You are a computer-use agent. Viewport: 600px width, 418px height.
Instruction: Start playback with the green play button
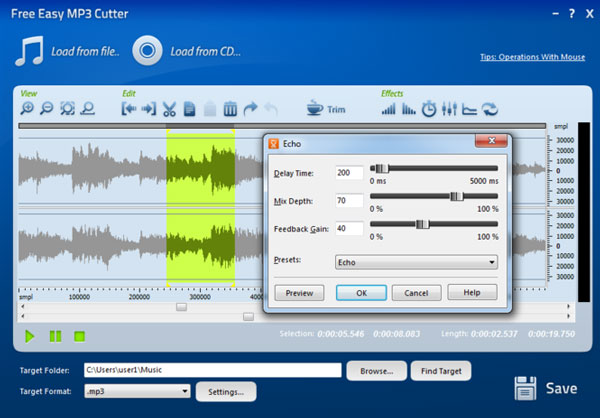29,336
